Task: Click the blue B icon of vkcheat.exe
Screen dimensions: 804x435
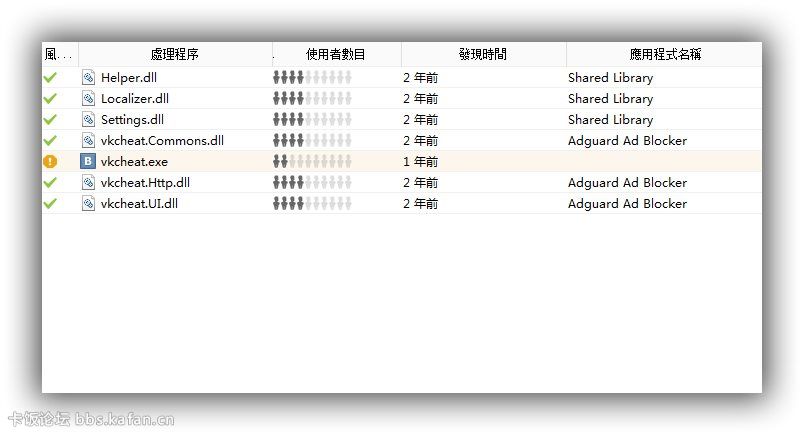Action: click(88, 162)
